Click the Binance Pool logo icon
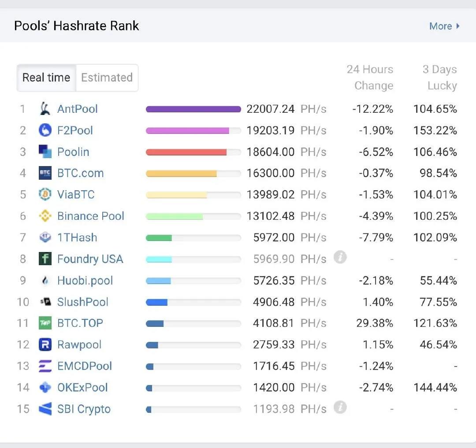Image resolution: width=476 pixels, height=448 pixels. 45,216
